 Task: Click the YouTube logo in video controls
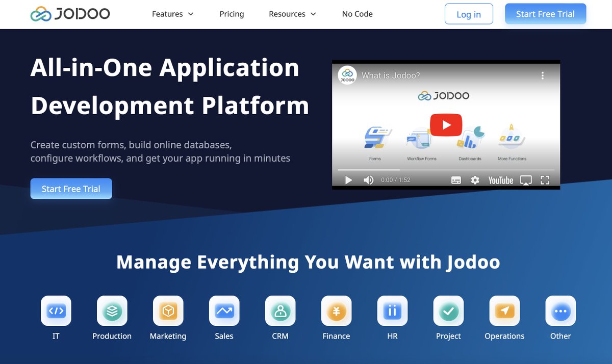(x=501, y=180)
